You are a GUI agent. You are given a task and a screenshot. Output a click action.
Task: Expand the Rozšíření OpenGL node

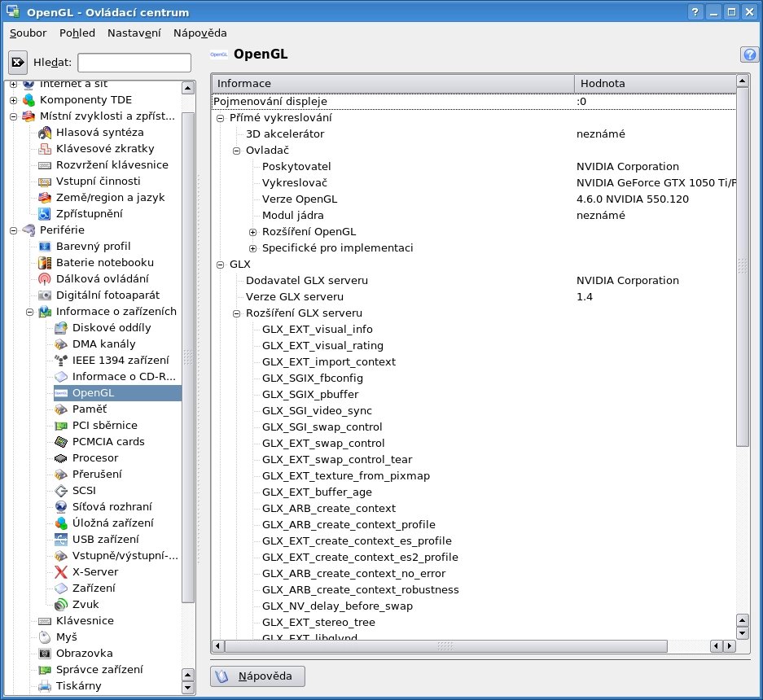click(253, 232)
